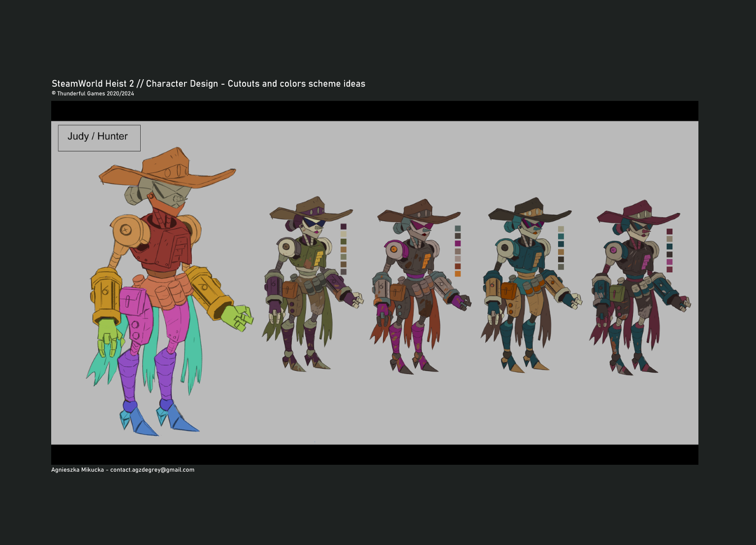Click the lime green hand near the hip

click(x=109, y=337)
